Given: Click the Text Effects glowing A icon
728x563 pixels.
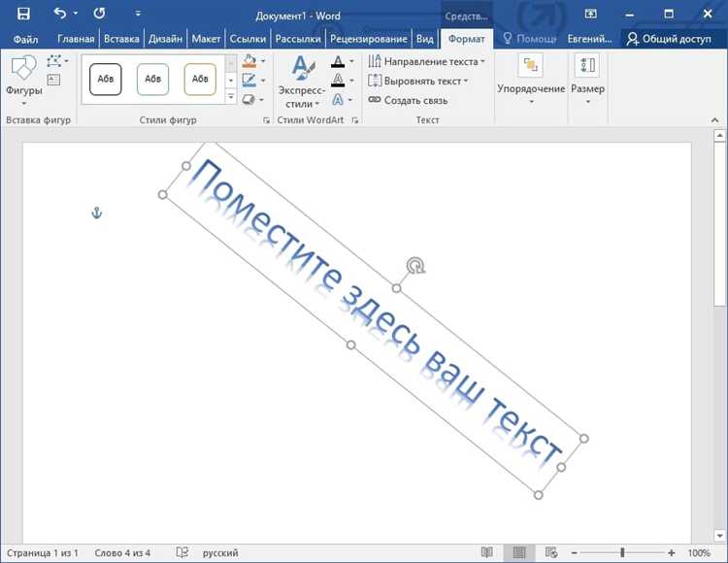Looking at the screenshot, I should click(338, 99).
